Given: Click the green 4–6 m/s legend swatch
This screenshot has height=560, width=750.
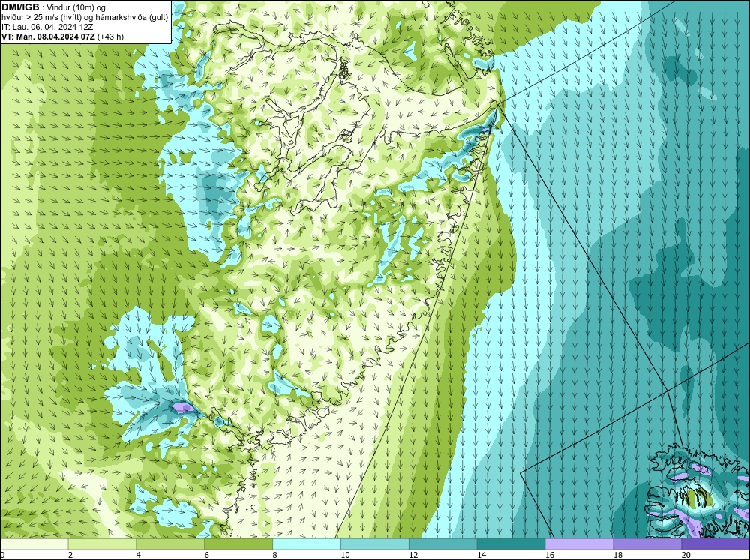Looking at the screenshot, I should click(x=170, y=544).
